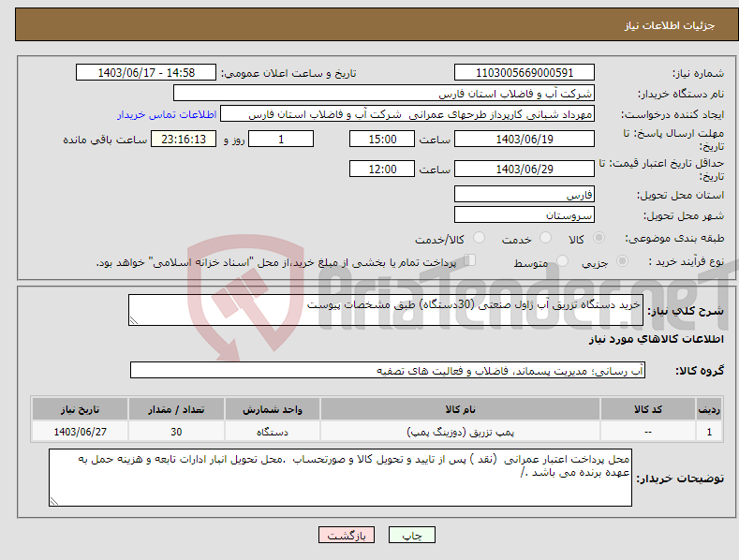Click the delivery province field فارس
This screenshot has width=739, height=560.
click(525, 194)
